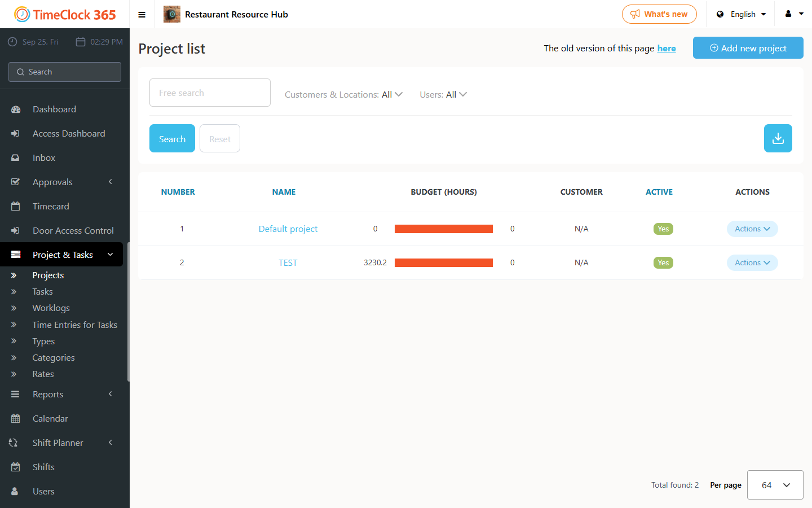Click the Reset button
Viewport: 812px width, 508px height.
[220, 138]
